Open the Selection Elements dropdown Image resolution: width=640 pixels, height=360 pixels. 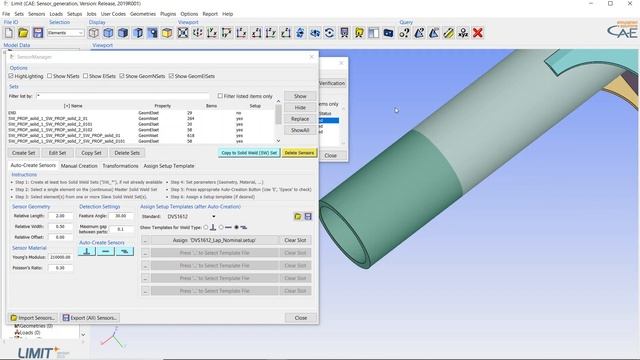pos(66,33)
